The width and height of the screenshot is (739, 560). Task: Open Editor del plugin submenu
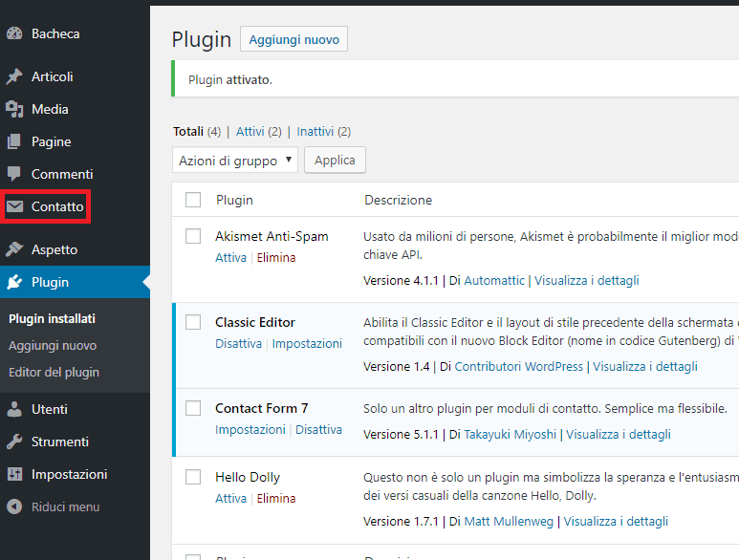(x=54, y=373)
